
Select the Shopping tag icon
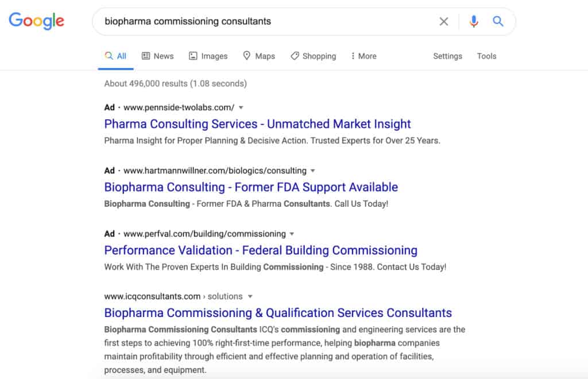click(295, 56)
